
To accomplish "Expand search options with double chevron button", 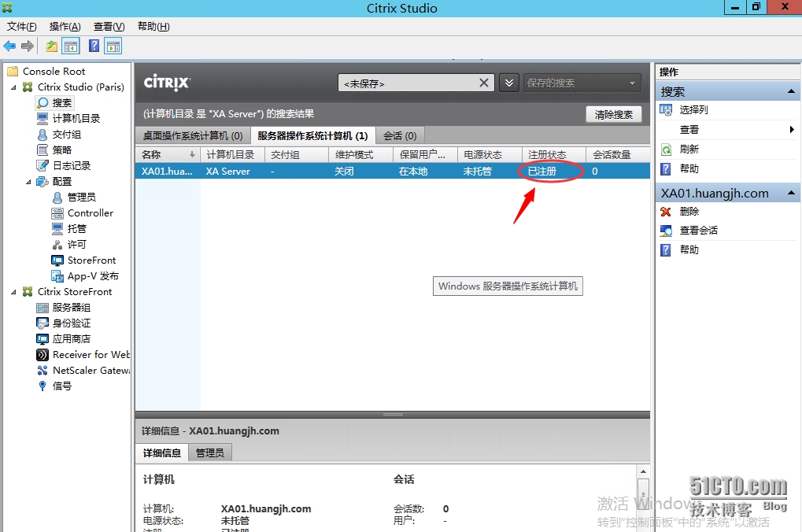I will (x=509, y=83).
